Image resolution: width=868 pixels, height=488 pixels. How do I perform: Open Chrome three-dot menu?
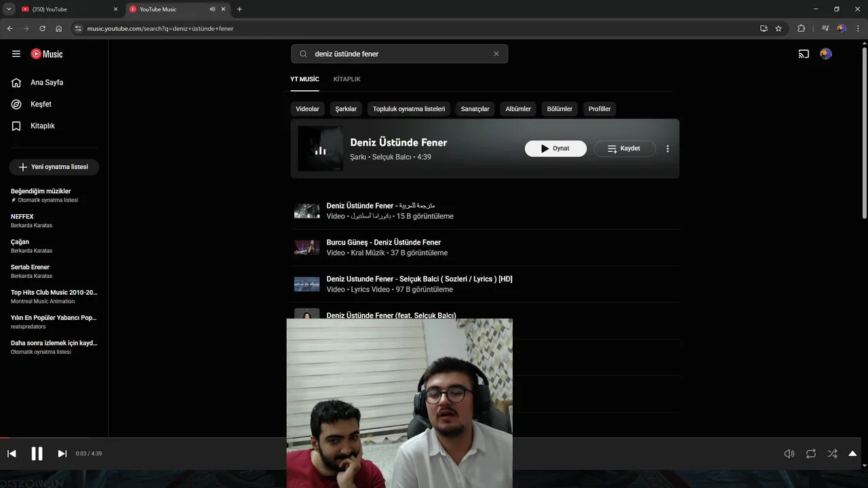point(859,28)
